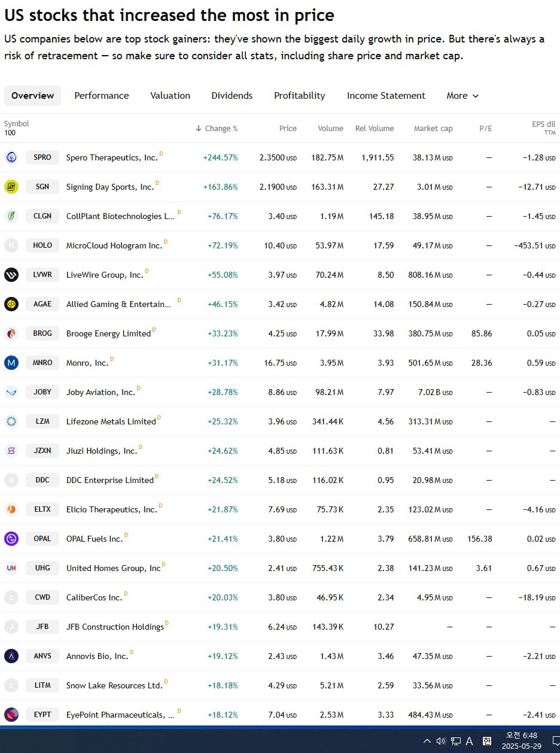Screen dimensions: 560x753
Task: Sort by the Price column header
Action: click(288, 129)
